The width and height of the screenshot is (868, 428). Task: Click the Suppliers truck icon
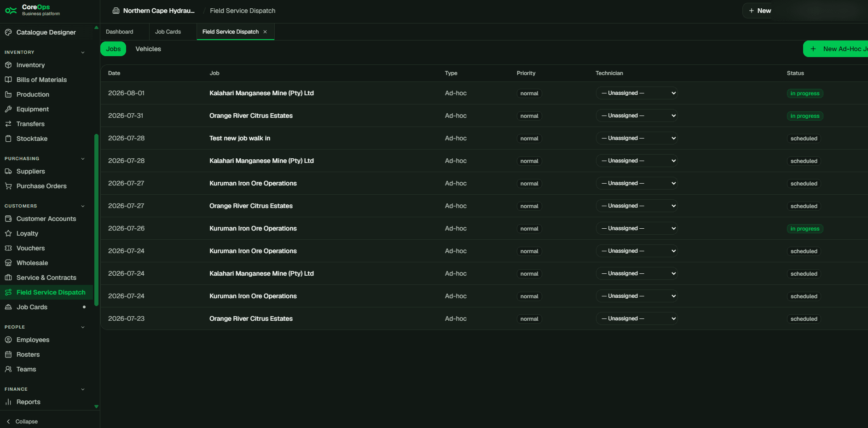coord(8,171)
